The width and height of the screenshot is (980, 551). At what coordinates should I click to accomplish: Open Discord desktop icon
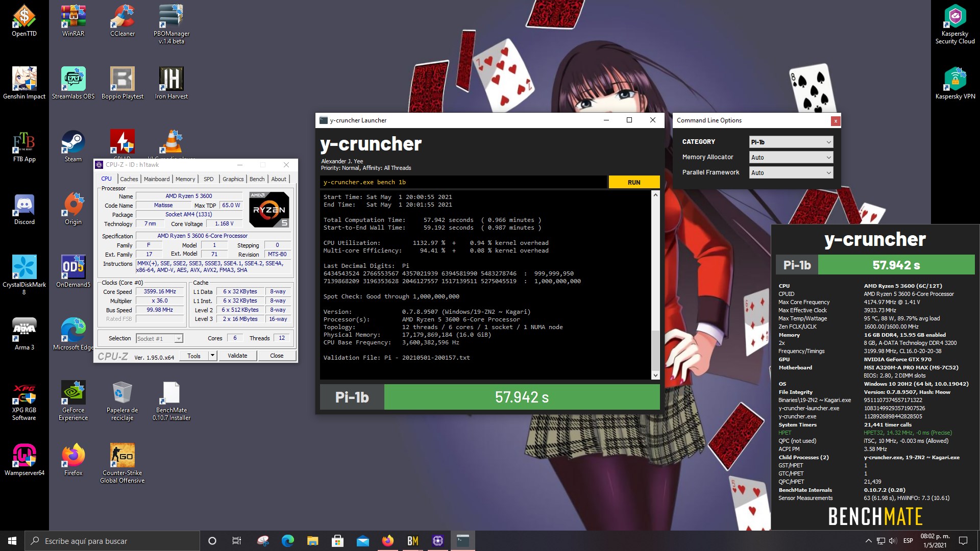coord(24,209)
